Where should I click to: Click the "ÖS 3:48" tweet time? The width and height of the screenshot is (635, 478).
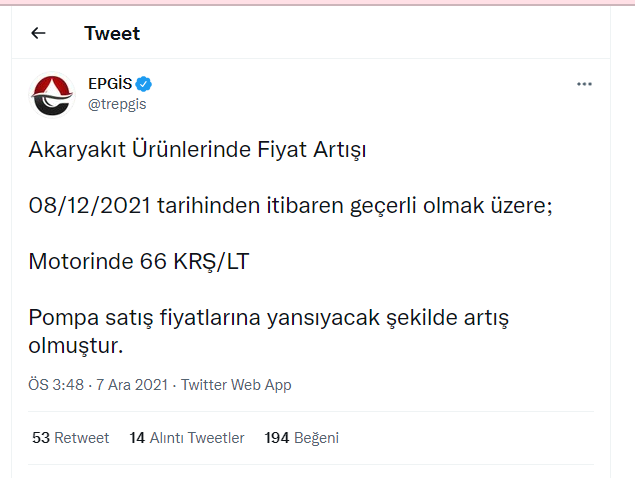click(x=56, y=385)
